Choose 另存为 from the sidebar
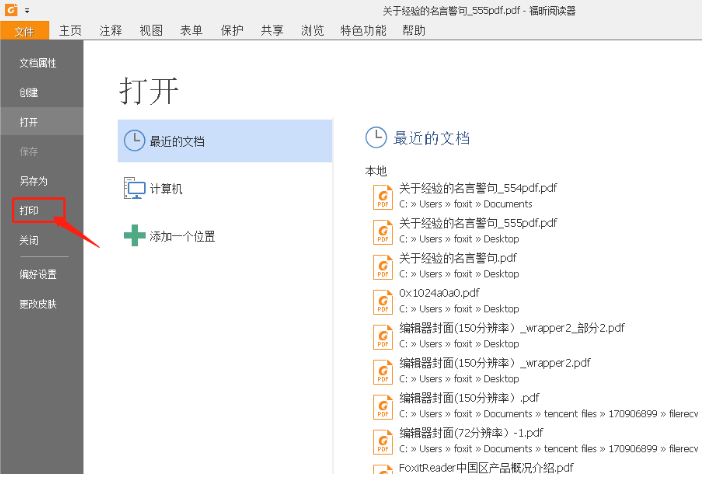 coord(33,181)
